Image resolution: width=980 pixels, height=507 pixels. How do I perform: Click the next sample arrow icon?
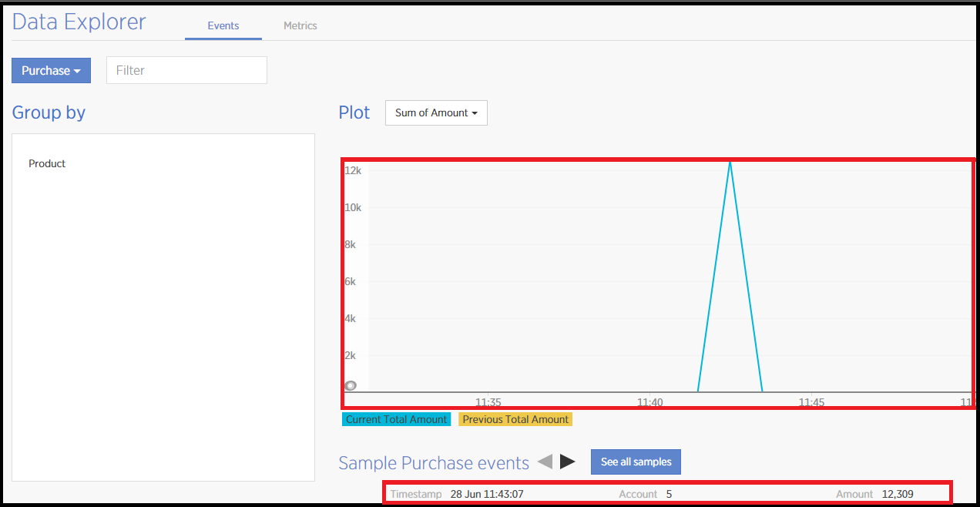point(567,461)
